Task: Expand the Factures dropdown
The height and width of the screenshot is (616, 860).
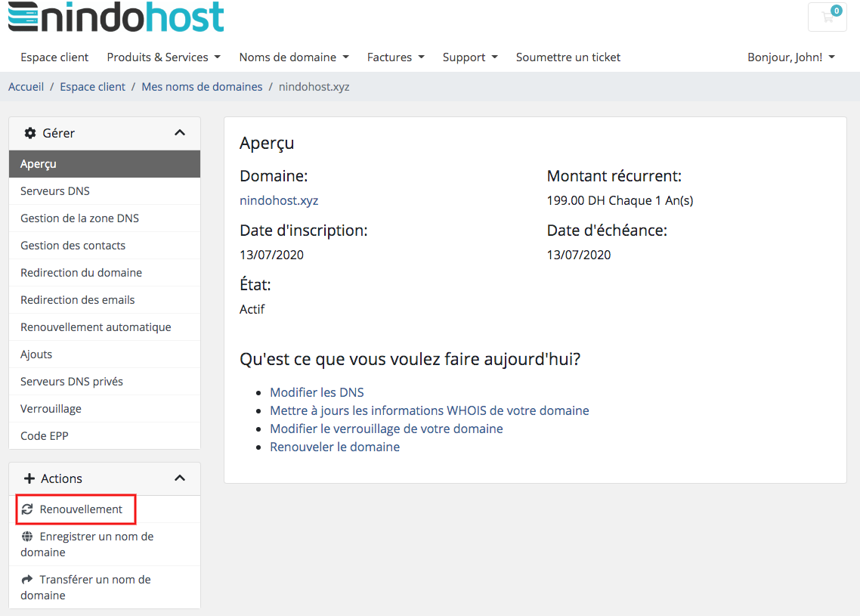Action: pyautogui.click(x=395, y=57)
